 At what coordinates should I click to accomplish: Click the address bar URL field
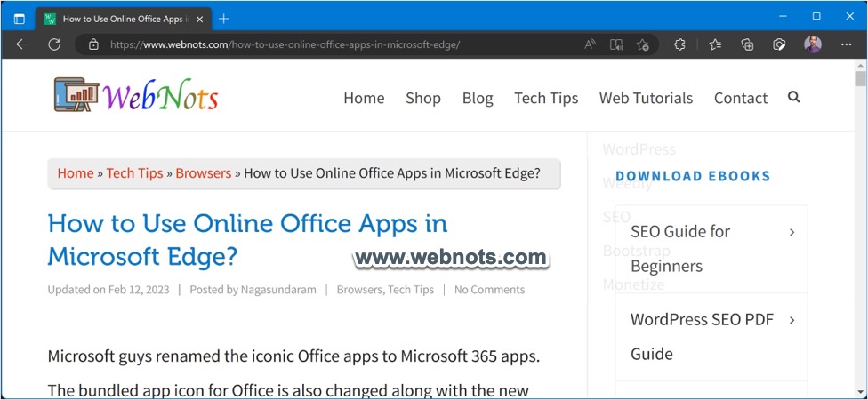click(x=338, y=44)
